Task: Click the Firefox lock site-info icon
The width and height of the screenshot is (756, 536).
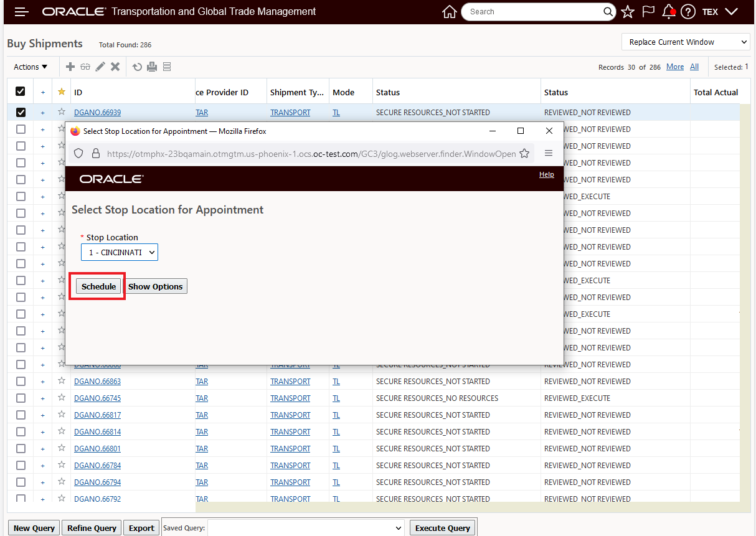Action: click(x=95, y=153)
